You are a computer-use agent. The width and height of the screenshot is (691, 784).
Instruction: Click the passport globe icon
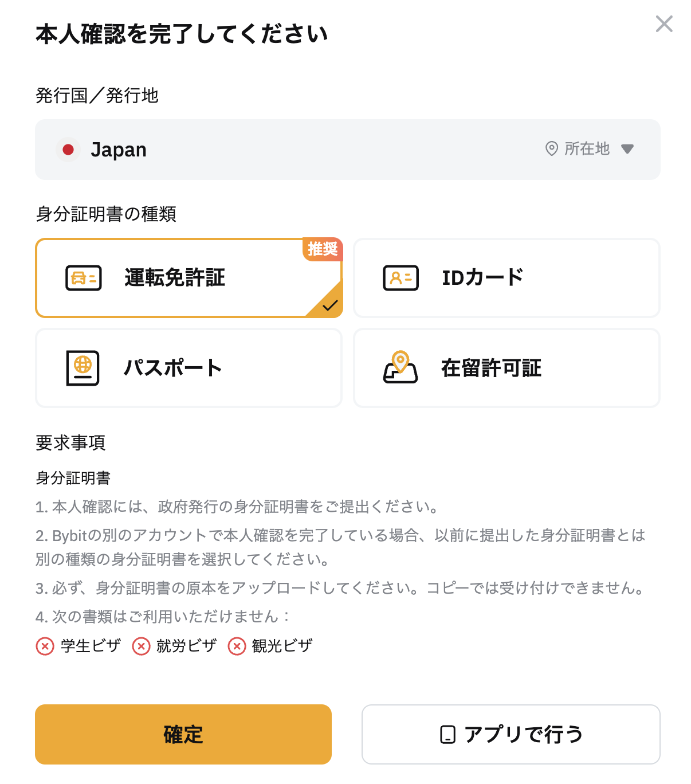83,368
